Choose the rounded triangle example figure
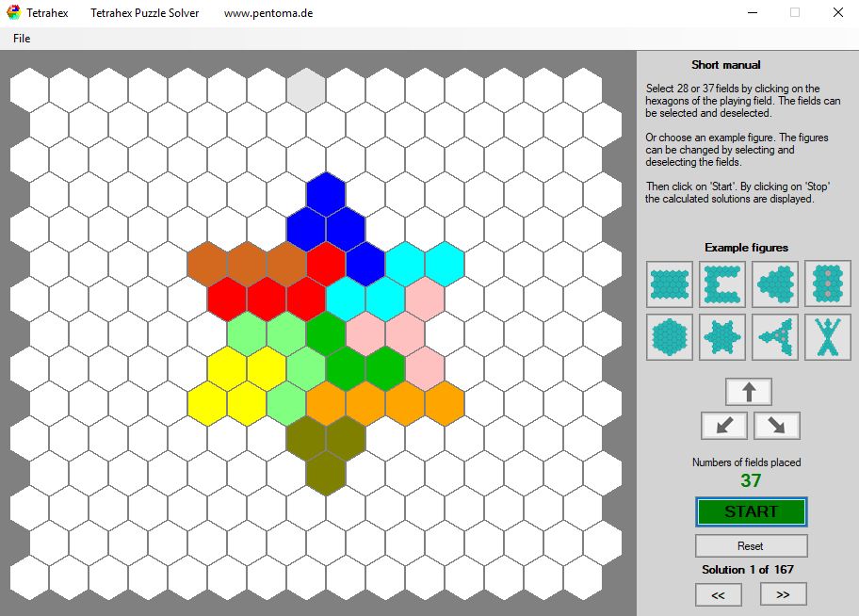Image resolution: width=859 pixels, height=616 pixels. (x=774, y=284)
